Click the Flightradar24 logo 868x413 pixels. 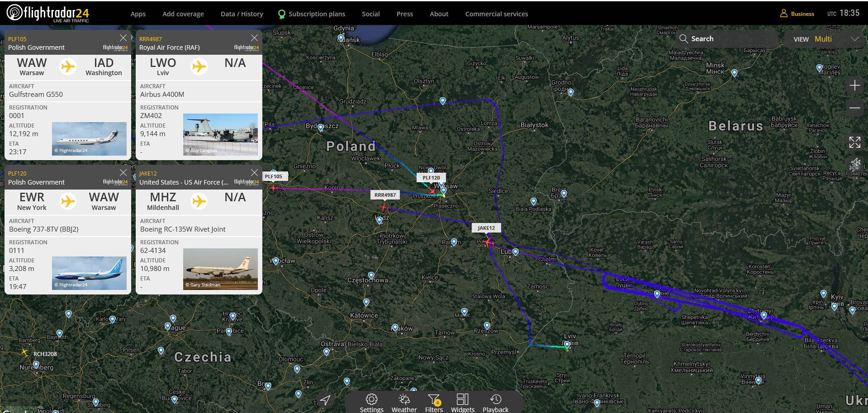click(48, 13)
